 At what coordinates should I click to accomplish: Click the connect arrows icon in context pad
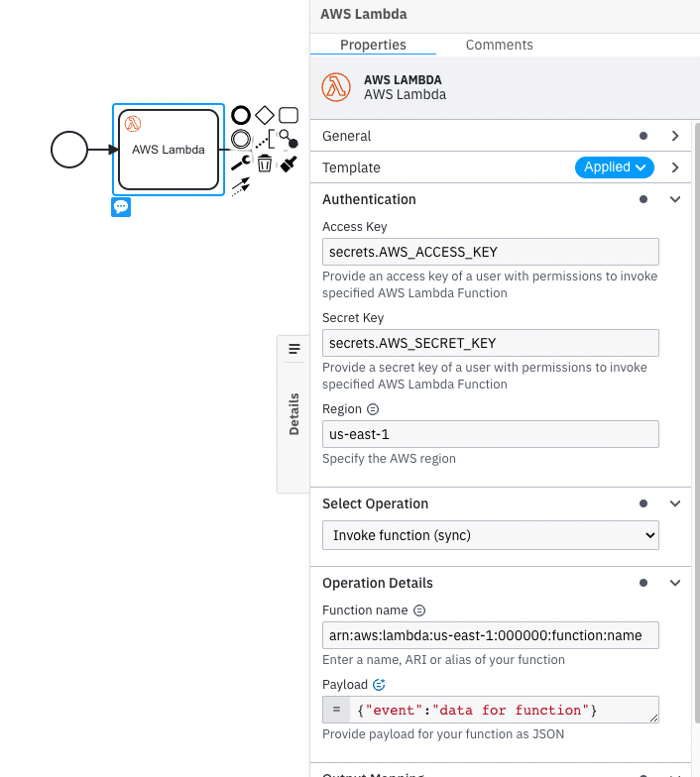point(241,186)
